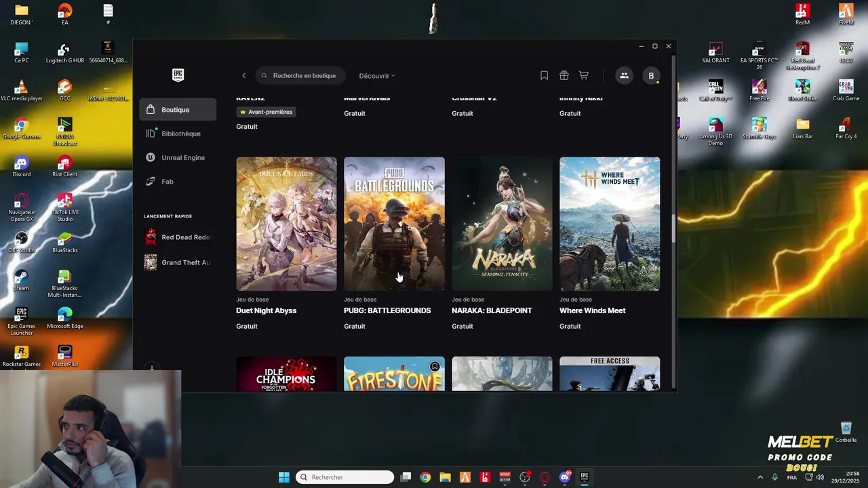Open the wishlist bookmark icon
Screen dimensions: 868x488
(x=544, y=75)
